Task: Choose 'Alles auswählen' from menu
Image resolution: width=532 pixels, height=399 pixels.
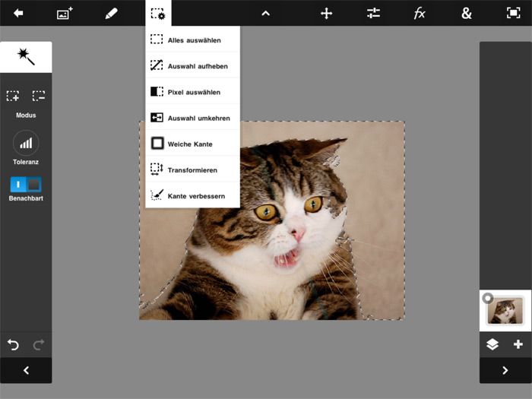Action: click(x=193, y=40)
